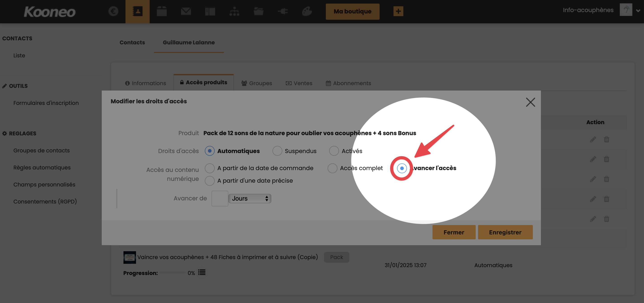
Task: Click the fourth row pencil edit icon
Action: [x=593, y=199]
